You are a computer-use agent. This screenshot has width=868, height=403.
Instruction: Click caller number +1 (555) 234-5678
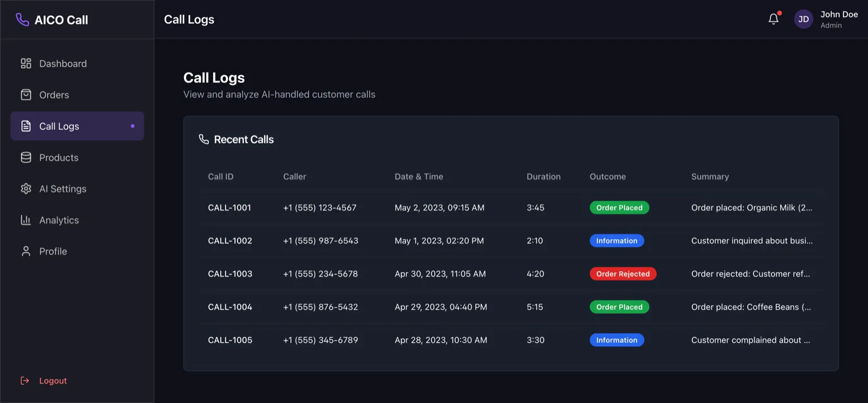321,274
